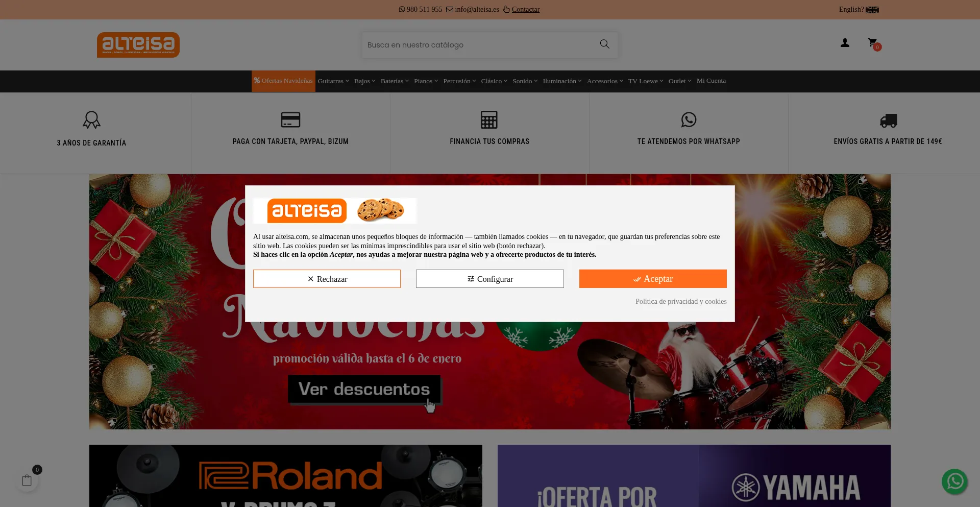The image size is (980, 507).
Task: Open the Política de privacidad y cookies link
Action: click(681, 301)
